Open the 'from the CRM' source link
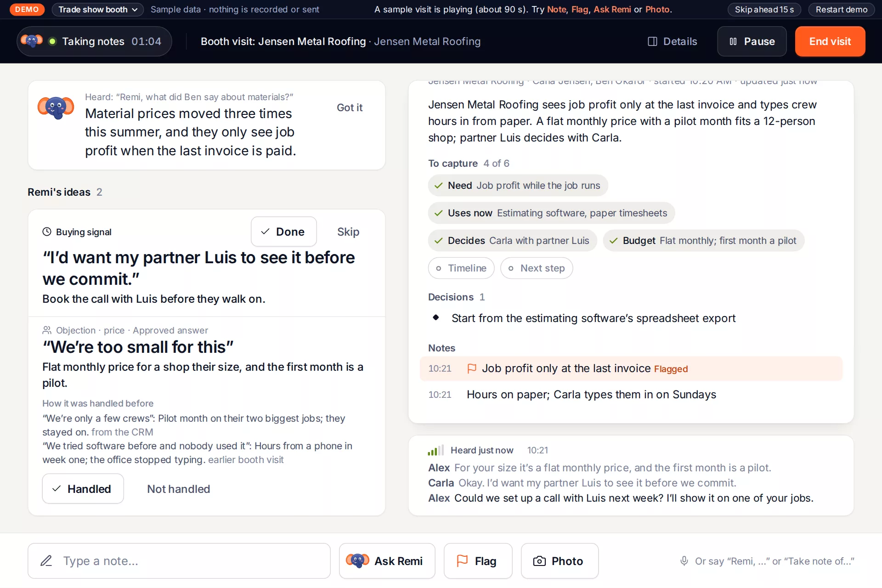Viewport: 882px width, 588px height. click(x=122, y=432)
